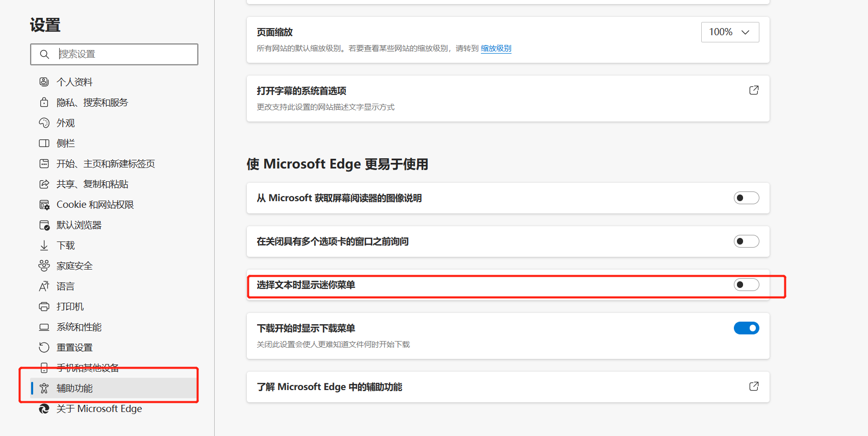This screenshot has height=436, width=868.
Task: Open 了解 Microsoft Edge 中的辅助功能 card
Action: (508, 387)
